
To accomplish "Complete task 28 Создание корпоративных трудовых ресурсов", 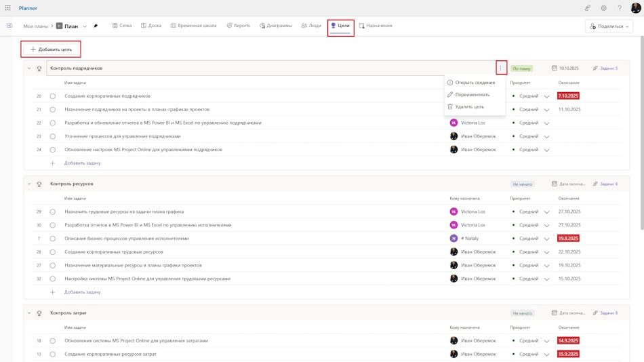I will click(53, 252).
